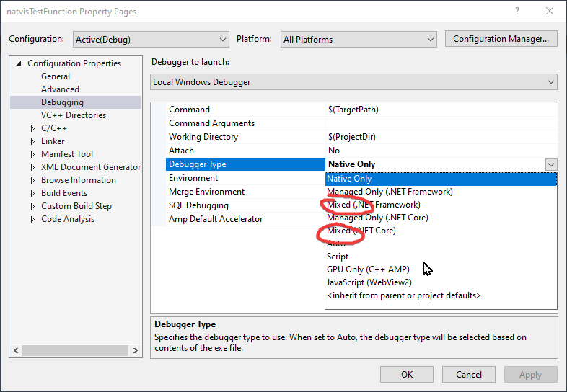Viewport: 567px width, 392px height.
Task: Select the Linker tree label
Action: tap(53, 141)
